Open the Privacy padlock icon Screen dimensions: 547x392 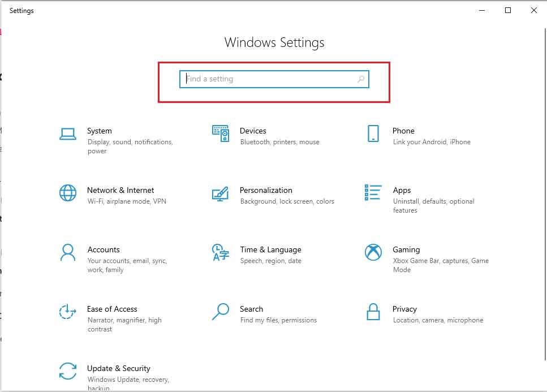pos(373,312)
